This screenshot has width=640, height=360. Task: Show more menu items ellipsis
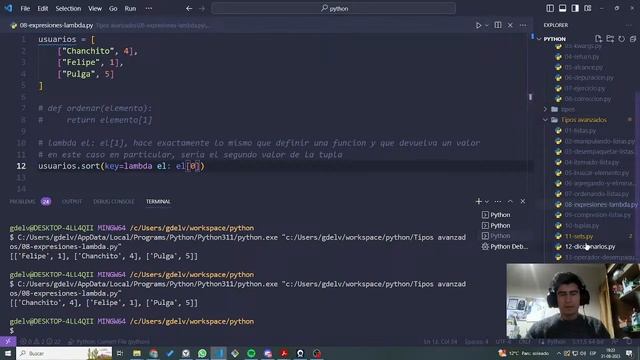coord(149,8)
